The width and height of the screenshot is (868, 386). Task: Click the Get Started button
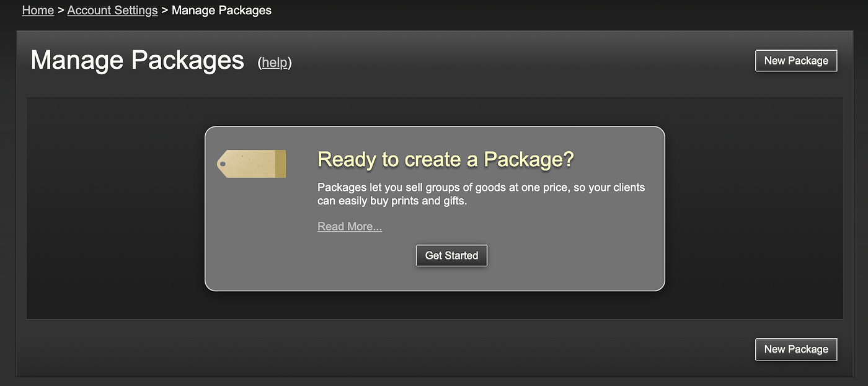click(x=451, y=255)
